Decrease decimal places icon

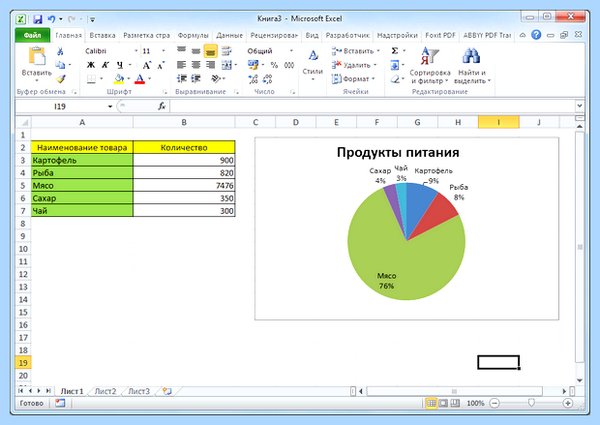point(267,79)
